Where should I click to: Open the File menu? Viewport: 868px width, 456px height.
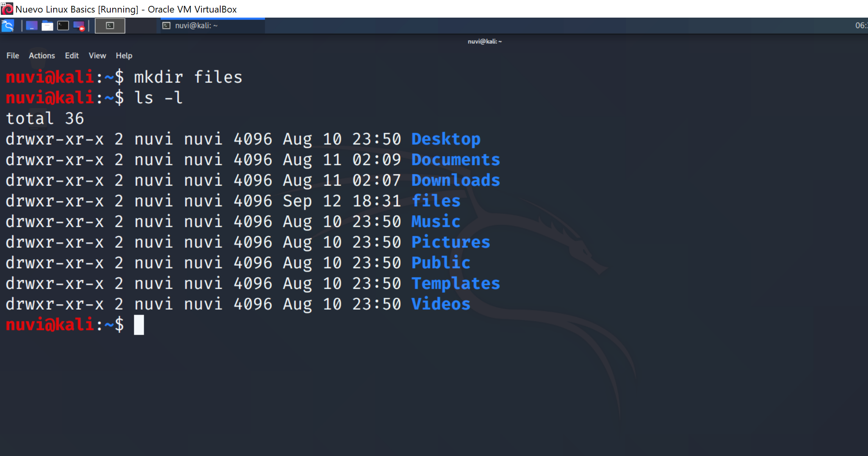click(13, 56)
